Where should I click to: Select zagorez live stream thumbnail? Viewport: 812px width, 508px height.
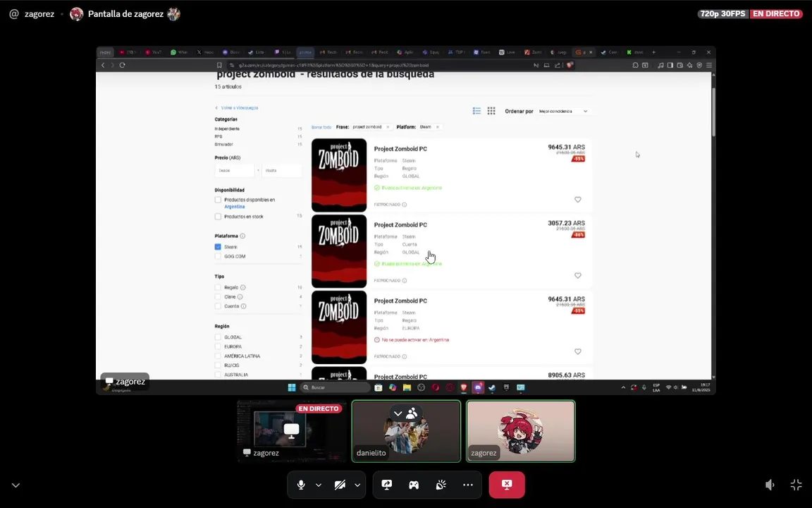(292, 431)
